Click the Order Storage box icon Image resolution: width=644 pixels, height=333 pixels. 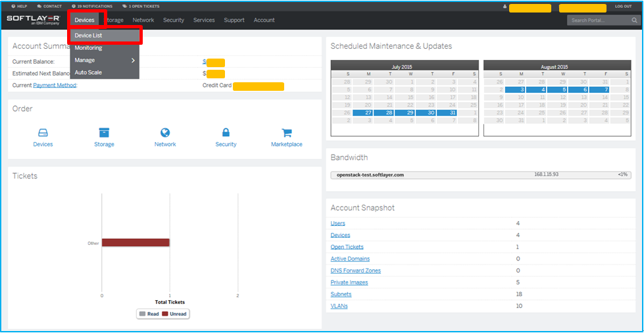tap(104, 132)
